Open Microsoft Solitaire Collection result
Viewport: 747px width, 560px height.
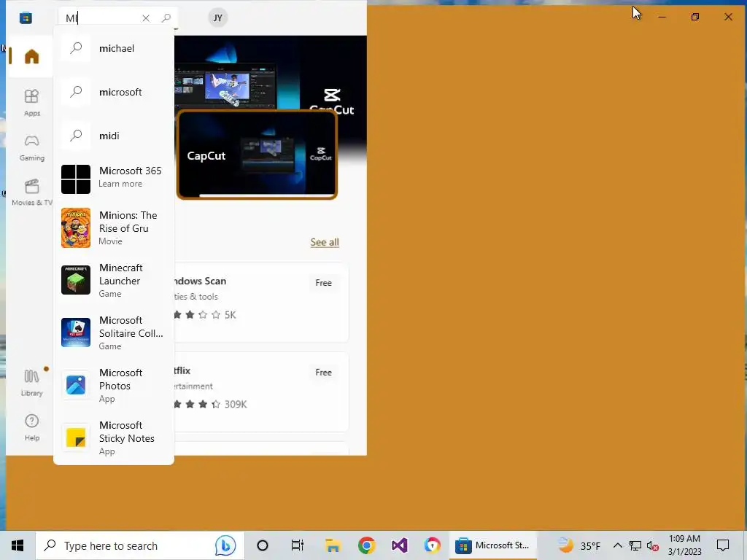[x=113, y=332]
